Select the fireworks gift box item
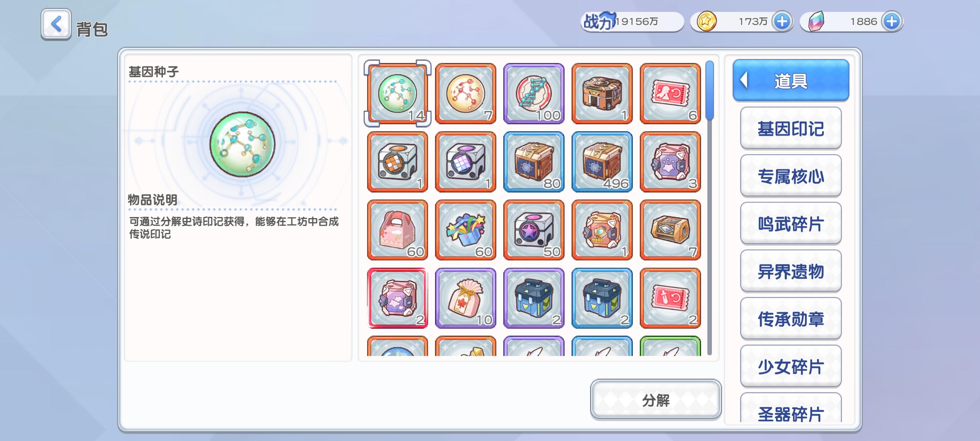Viewport: 980px width, 441px height. point(465,230)
